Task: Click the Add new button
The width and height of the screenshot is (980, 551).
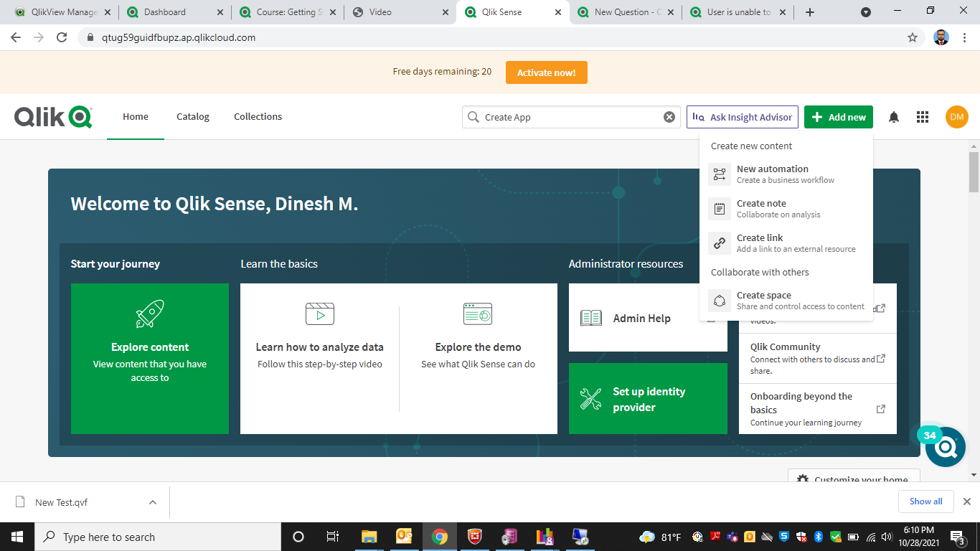Action: pyautogui.click(x=839, y=117)
